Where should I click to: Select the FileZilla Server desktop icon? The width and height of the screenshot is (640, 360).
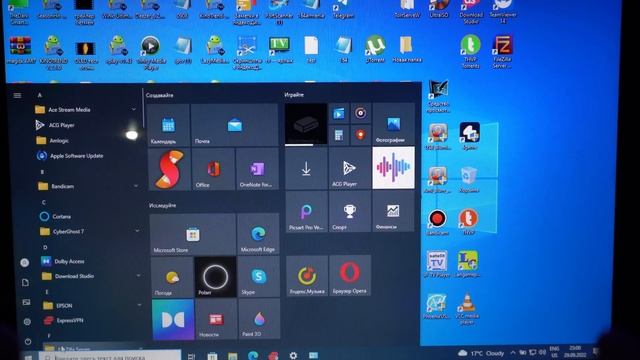tap(502, 51)
